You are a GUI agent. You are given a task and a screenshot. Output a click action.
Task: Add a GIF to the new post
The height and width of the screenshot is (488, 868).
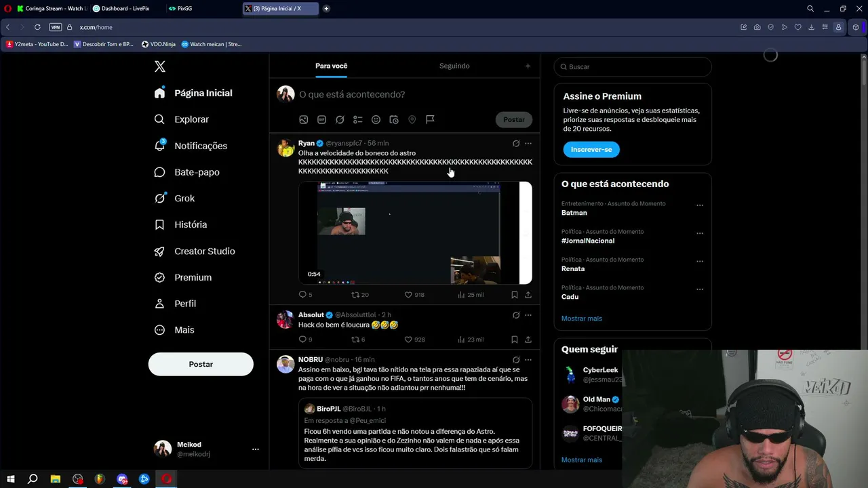(x=321, y=120)
